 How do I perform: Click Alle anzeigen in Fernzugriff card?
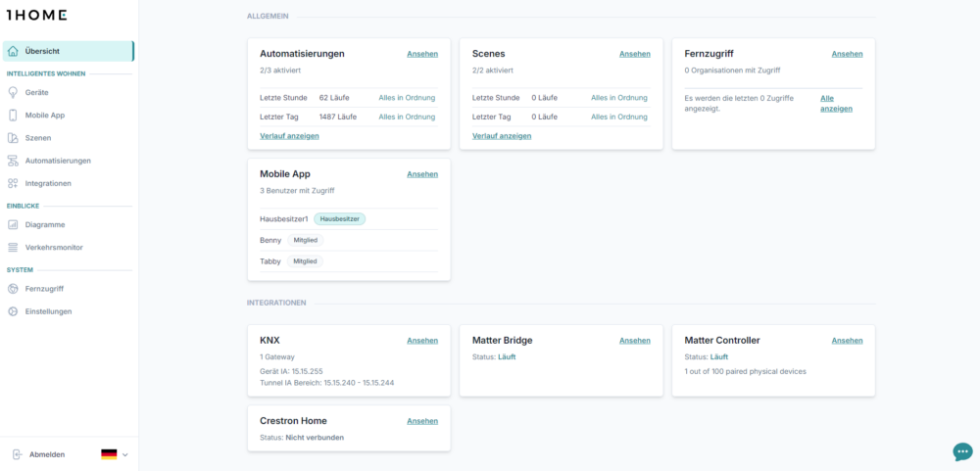836,104
